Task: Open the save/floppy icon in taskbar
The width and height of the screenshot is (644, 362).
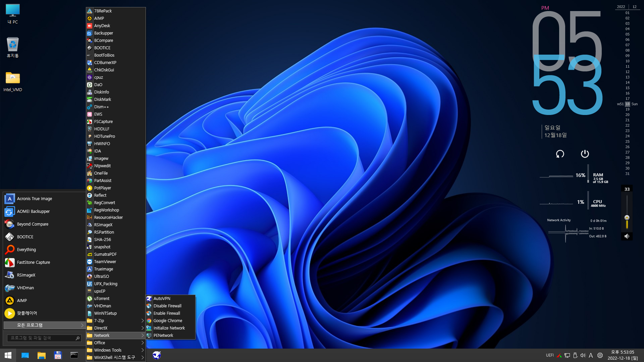Action: pos(58,355)
